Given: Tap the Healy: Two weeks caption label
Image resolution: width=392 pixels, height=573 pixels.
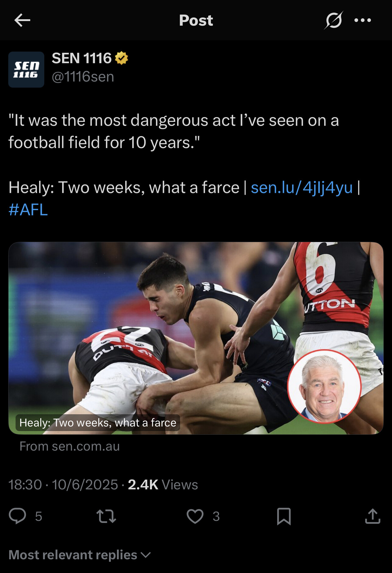Looking at the screenshot, I should pyautogui.click(x=98, y=422).
